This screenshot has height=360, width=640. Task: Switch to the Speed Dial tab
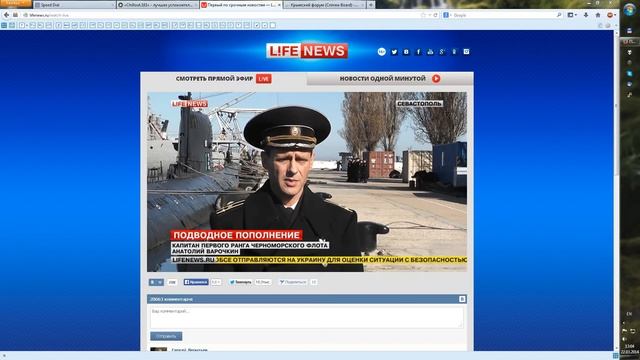click(x=73, y=5)
